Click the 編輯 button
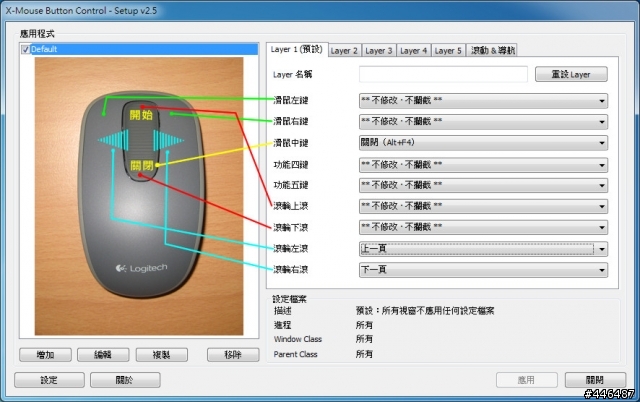Image resolution: width=640 pixels, height=402 pixels. [103, 355]
